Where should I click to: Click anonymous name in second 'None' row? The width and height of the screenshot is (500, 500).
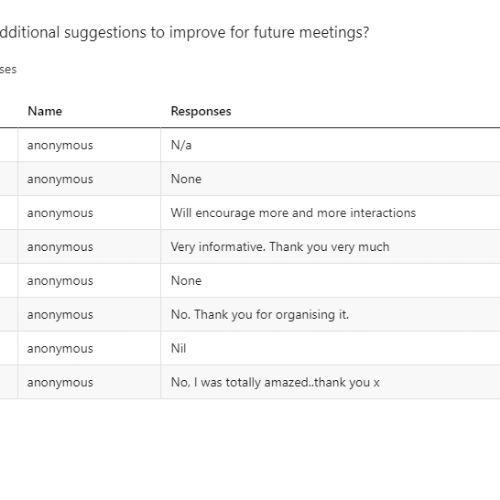tap(60, 281)
